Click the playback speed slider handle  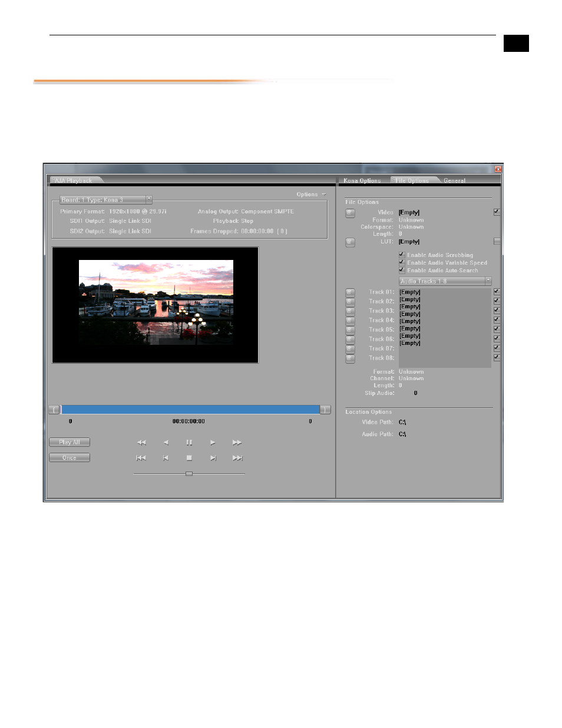(189, 473)
